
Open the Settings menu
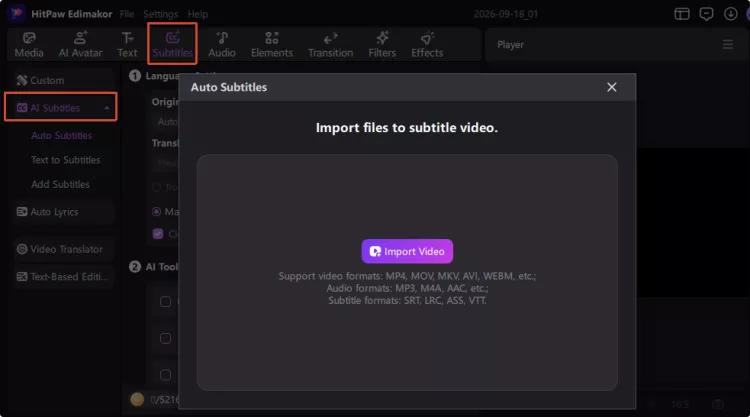(x=161, y=14)
